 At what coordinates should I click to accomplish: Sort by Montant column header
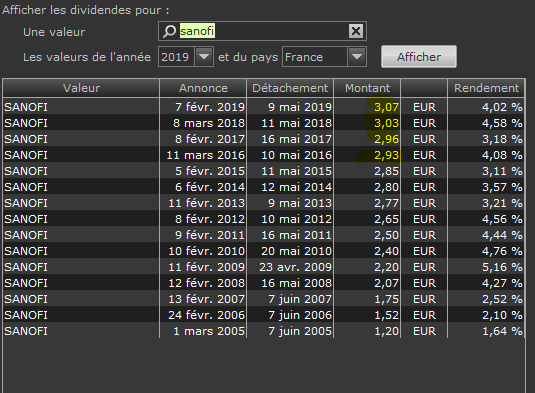point(367,88)
